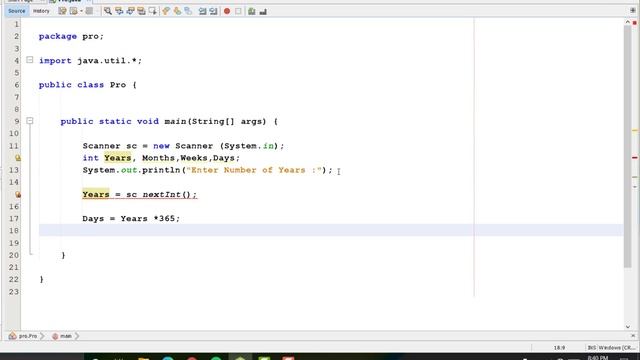Click the Shift Line Left icon
Image resolution: width=640 pixels, height=360 pixels.
pyautogui.click(x=202, y=11)
